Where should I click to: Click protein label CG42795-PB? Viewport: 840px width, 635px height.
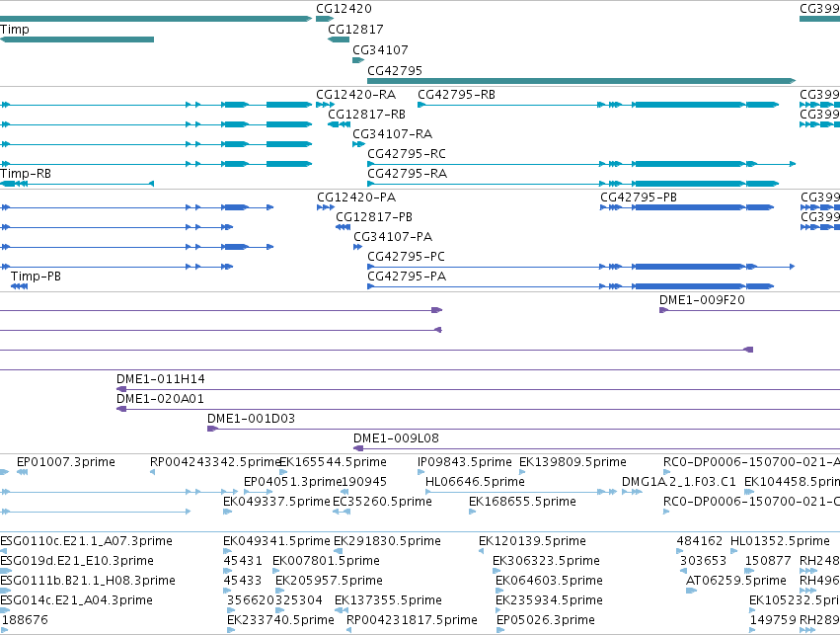coord(639,198)
